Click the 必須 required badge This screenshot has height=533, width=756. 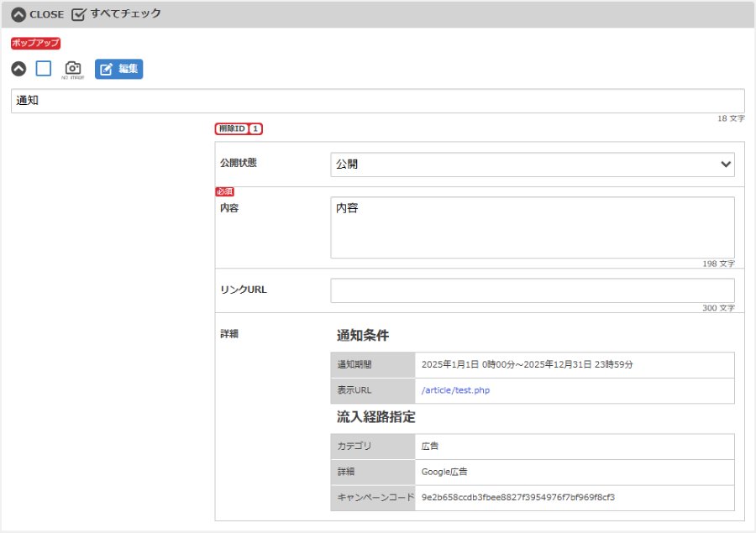coord(224,192)
